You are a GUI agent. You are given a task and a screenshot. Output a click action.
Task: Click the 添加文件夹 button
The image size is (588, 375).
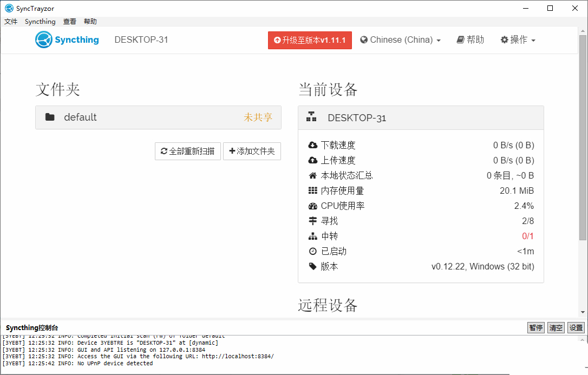[x=252, y=151]
